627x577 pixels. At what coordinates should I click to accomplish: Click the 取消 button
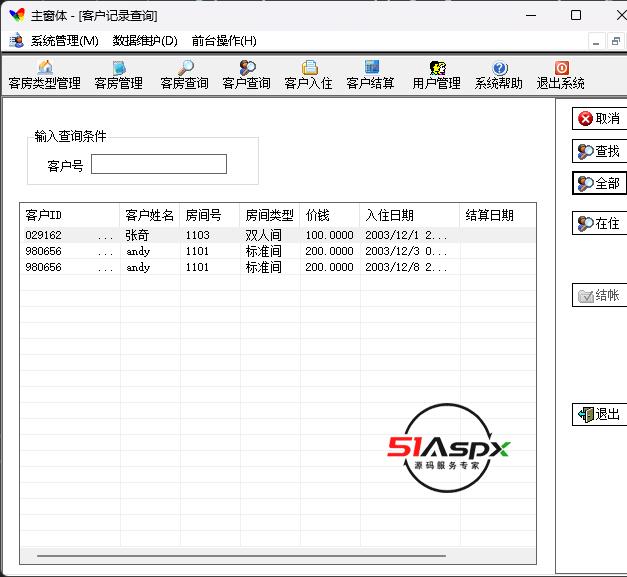[599, 118]
